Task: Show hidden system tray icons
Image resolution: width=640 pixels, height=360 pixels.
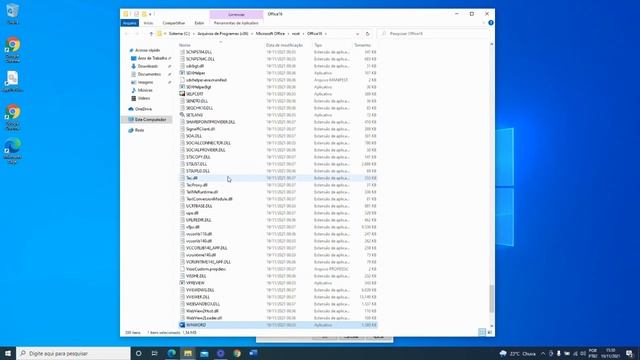Action: point(543,353)
